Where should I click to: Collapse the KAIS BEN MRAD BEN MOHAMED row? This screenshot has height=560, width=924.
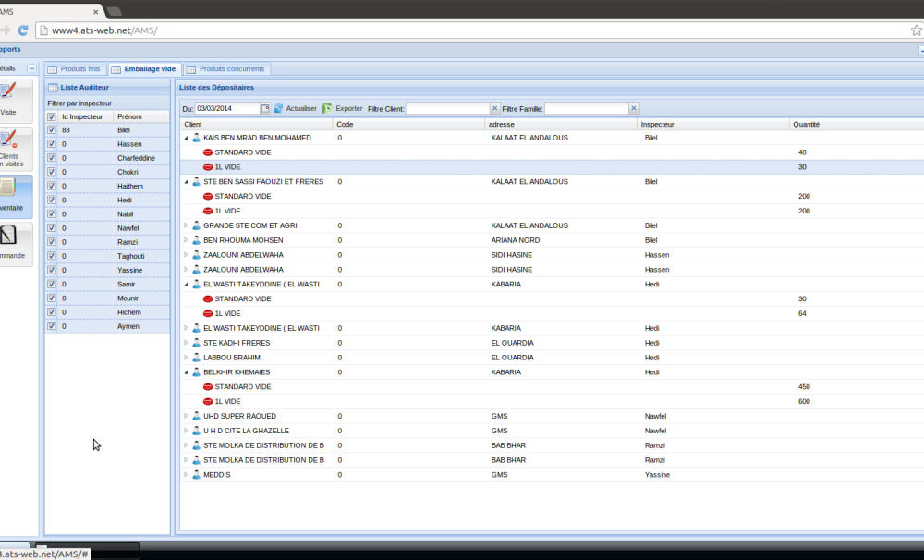pos(186,138)
